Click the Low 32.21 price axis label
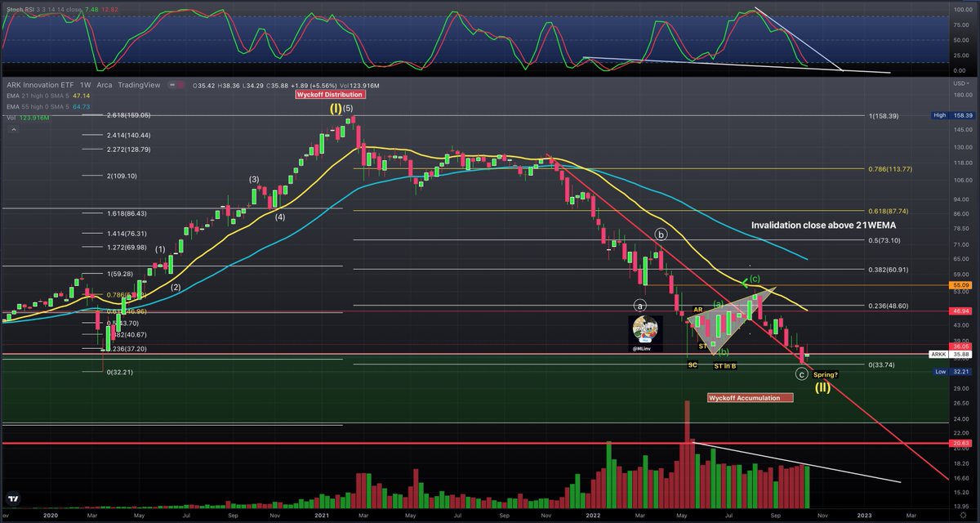980x523 pixels. pos(951,371)
